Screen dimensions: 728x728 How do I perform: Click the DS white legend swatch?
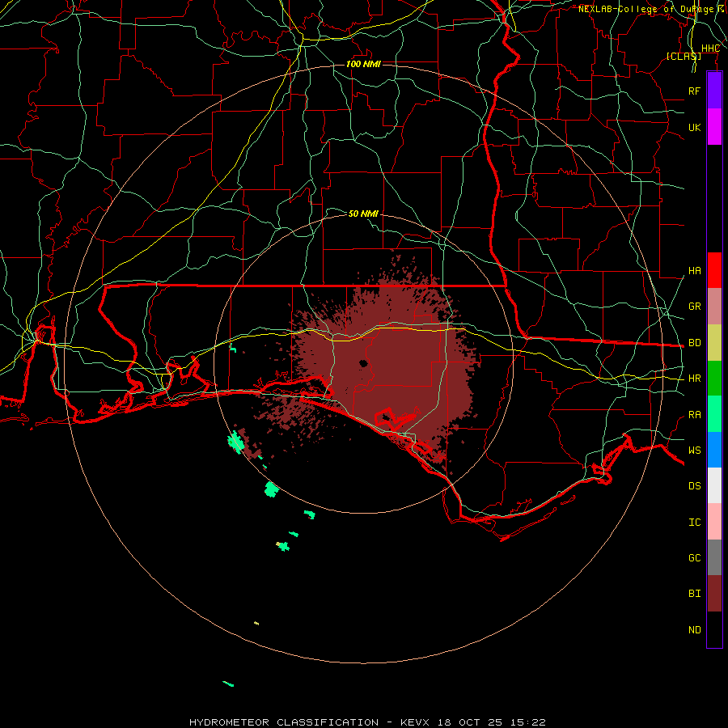[714, 485]
